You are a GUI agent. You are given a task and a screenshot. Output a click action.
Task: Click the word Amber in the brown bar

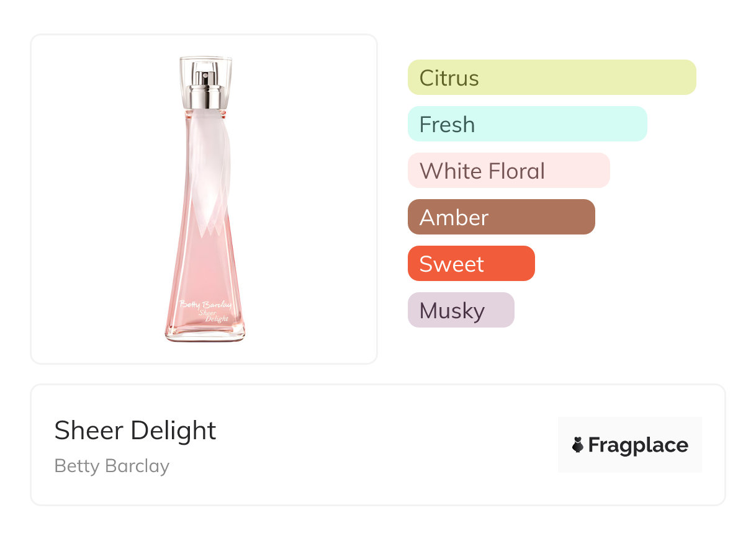click(x=454, y=218)
